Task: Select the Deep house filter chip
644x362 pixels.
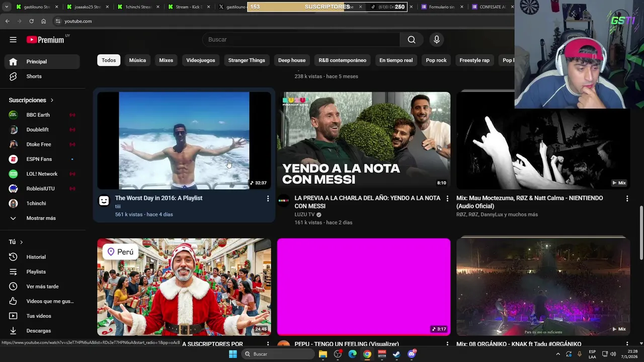Action: [x=292, y=60]
